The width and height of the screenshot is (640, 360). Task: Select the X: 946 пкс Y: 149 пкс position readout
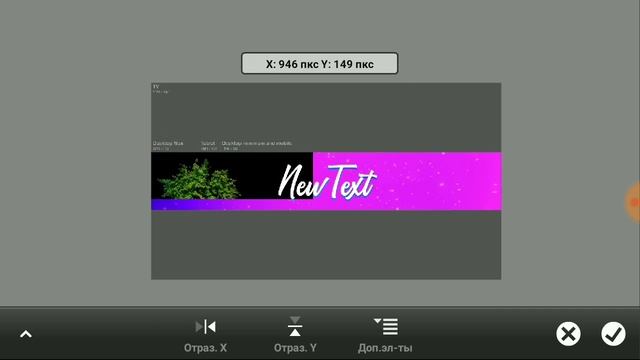coord(320,64)
